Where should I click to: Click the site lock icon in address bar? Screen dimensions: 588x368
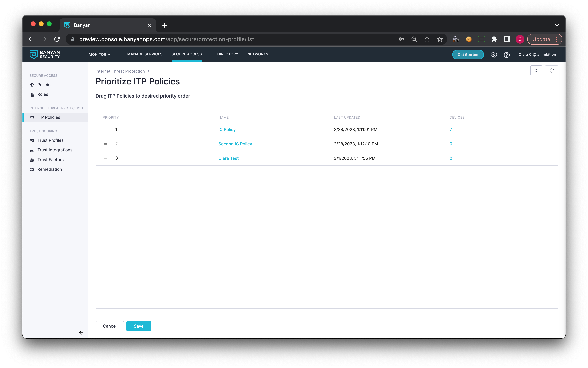[73, 39]
